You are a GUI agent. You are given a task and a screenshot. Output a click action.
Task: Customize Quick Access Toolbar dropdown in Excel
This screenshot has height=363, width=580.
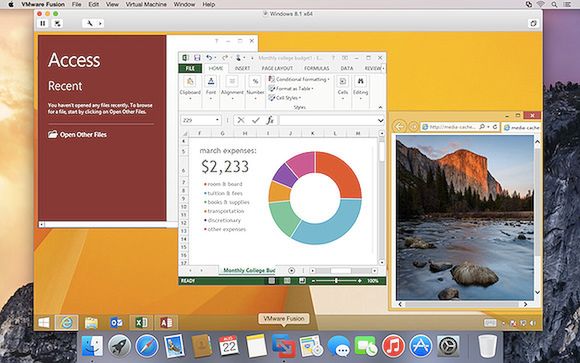pos(252,58)
